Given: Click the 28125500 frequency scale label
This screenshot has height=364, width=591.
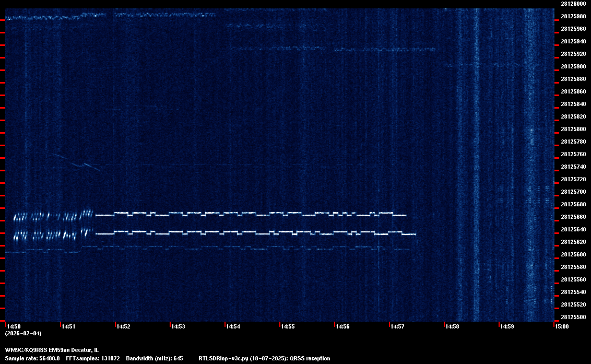Looking at the screenshot, I should coord(573,317).
